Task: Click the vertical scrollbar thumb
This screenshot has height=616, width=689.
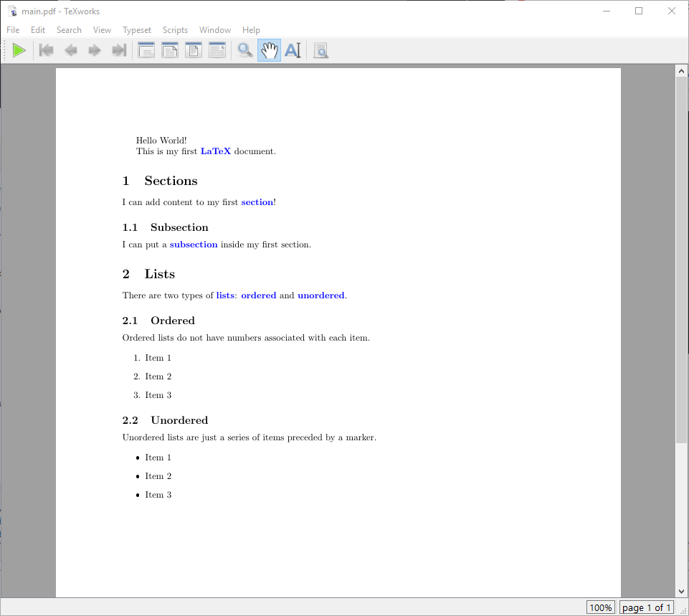Action: click(681, 260)
